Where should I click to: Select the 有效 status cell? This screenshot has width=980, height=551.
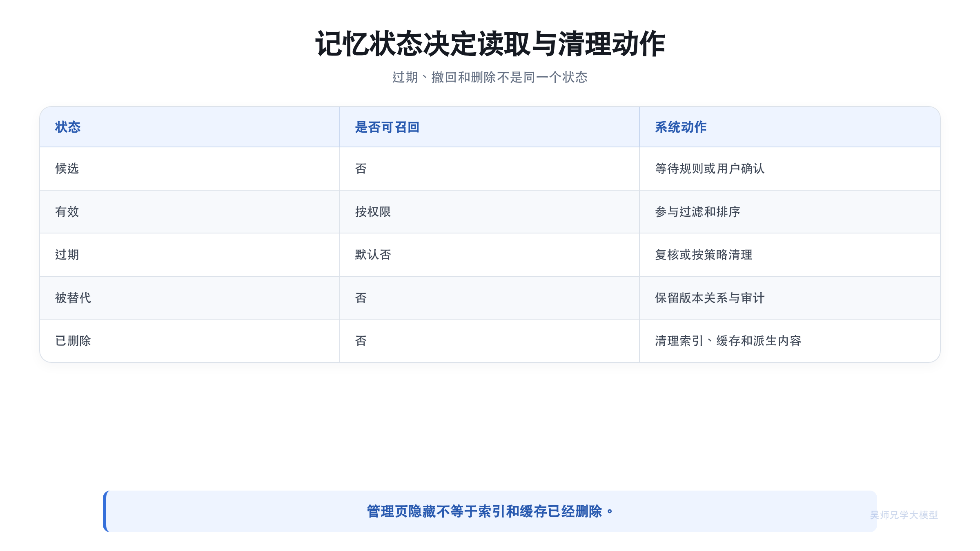pyautogui.click(x=190, y=212)
